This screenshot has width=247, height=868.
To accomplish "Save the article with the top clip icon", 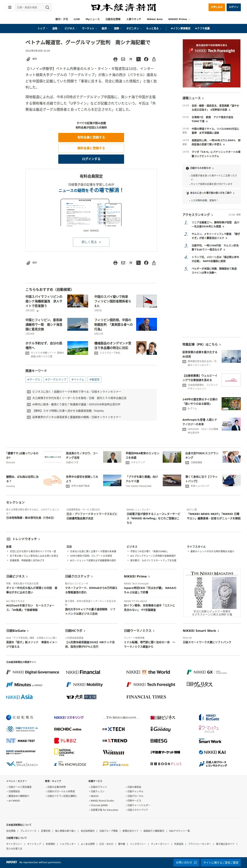I will pos(32,59).
